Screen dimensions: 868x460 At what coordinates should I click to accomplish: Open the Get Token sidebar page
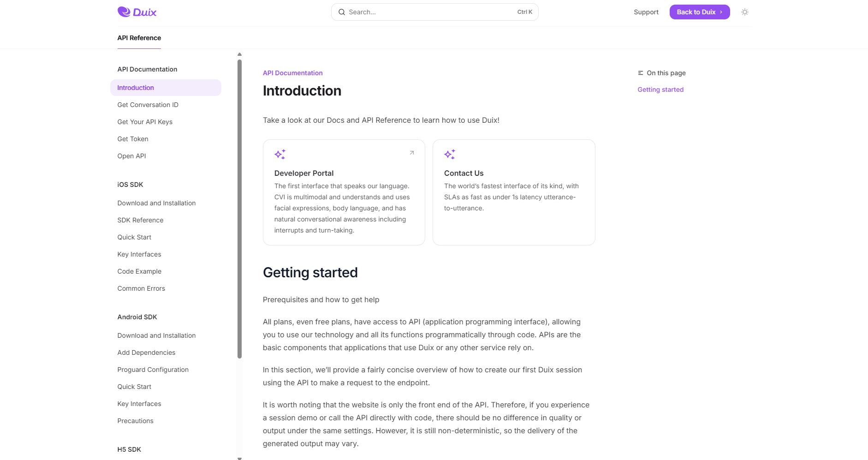(133, 139)
